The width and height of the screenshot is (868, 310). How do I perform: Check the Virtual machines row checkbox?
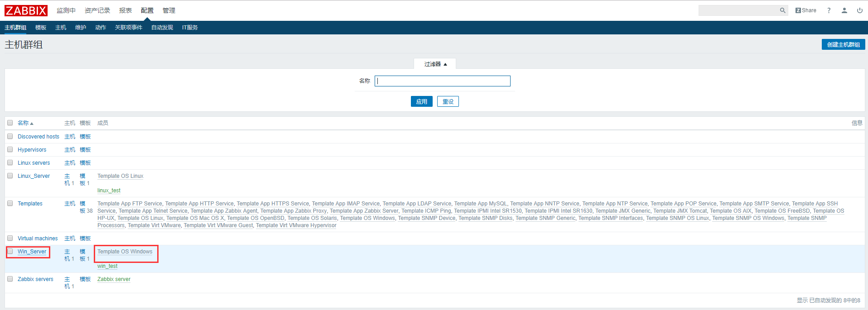coord(10,238)
